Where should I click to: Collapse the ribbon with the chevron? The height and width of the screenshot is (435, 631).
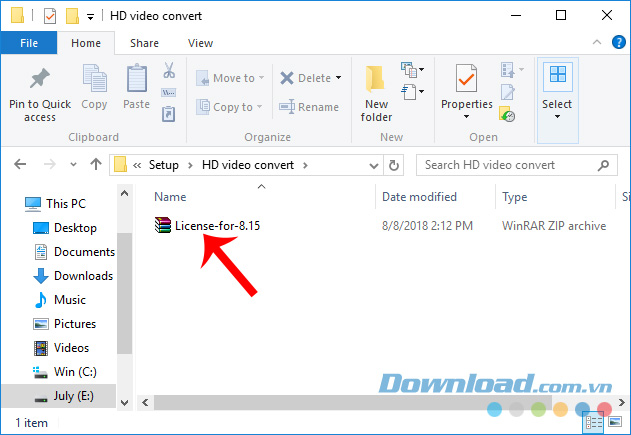[597, 42]
